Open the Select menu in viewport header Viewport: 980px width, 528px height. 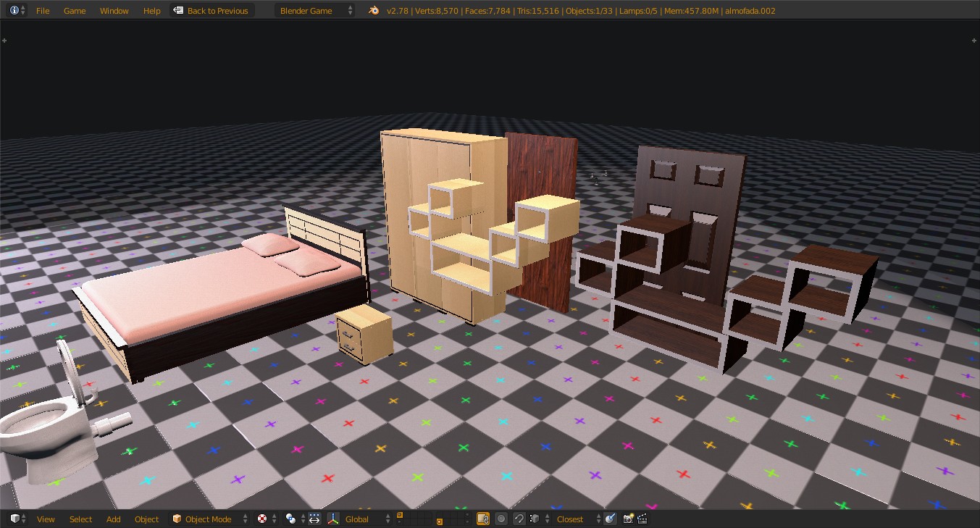pyautogui.click(x=80, y=519)
